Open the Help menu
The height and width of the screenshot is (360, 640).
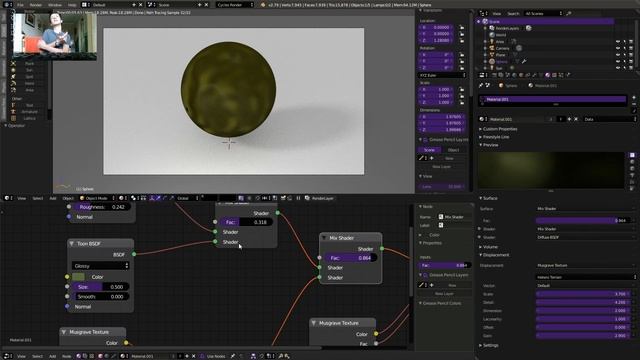72,4
